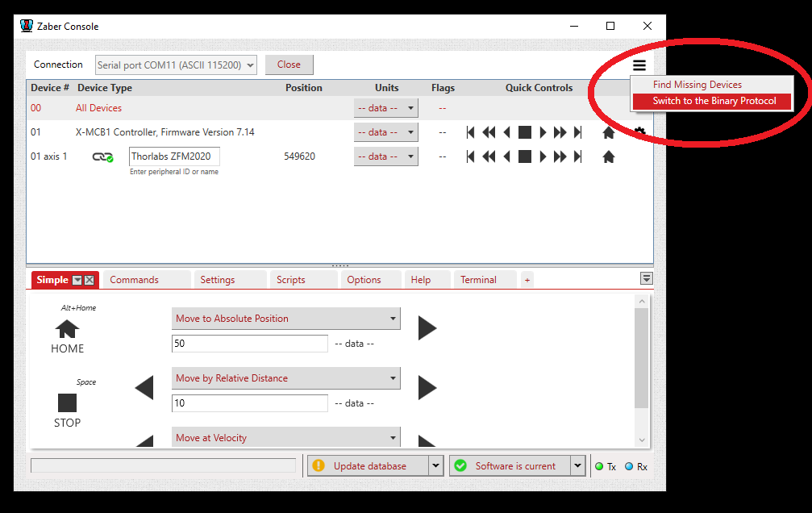Select Switch to the Binary Protocol

(x=714, y=101)
